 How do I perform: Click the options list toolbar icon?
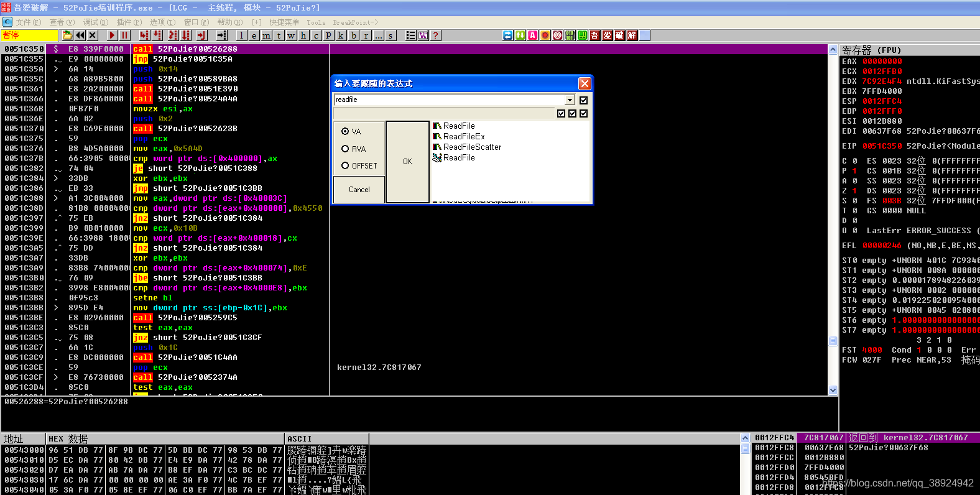pyautogui.click(x=411, y=35)
